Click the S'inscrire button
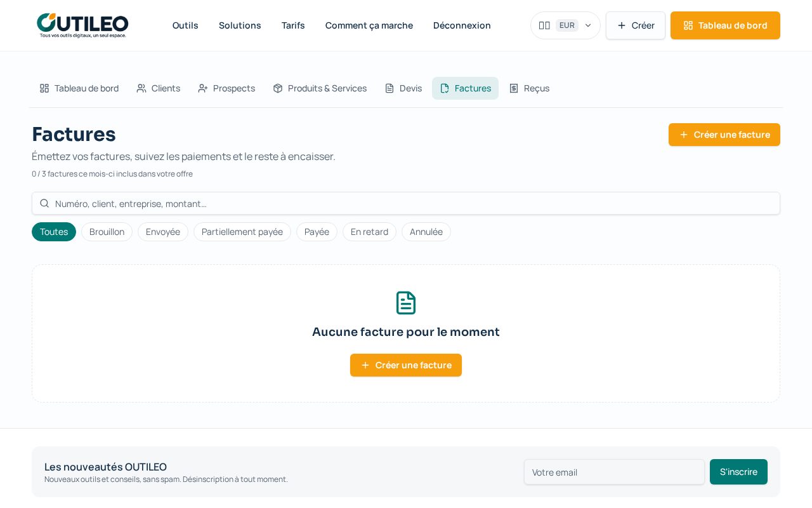Screen dimensions: 812x508 pyautogui.click(x=738, y=472)
